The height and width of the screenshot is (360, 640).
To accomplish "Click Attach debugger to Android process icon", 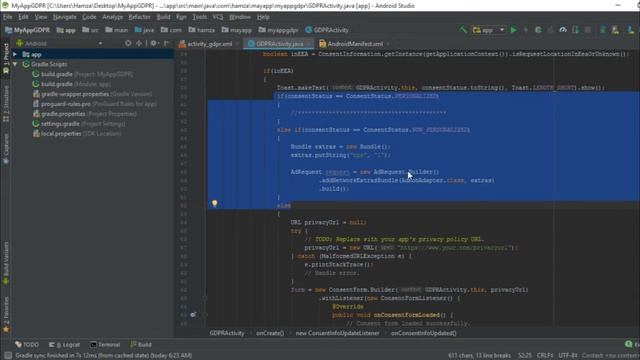I will (x=575, y=30).
